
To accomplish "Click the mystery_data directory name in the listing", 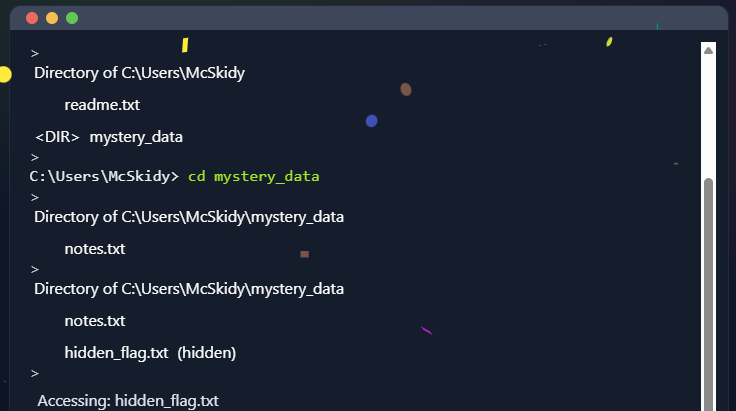I will pyautogui.click(x=136, y=137).
